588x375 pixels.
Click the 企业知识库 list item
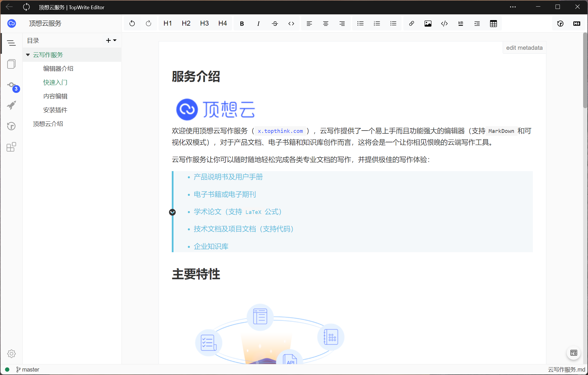211,246
